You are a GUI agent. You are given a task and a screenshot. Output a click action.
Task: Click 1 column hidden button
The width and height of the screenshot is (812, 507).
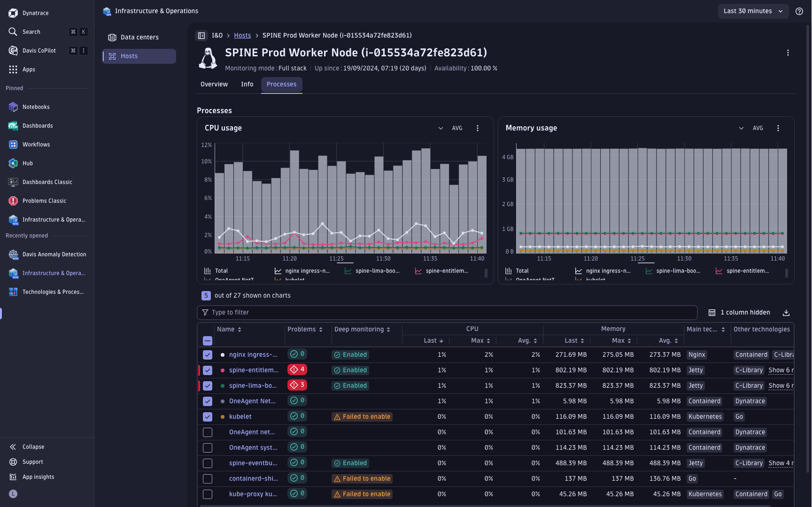[x=739, y=313]
